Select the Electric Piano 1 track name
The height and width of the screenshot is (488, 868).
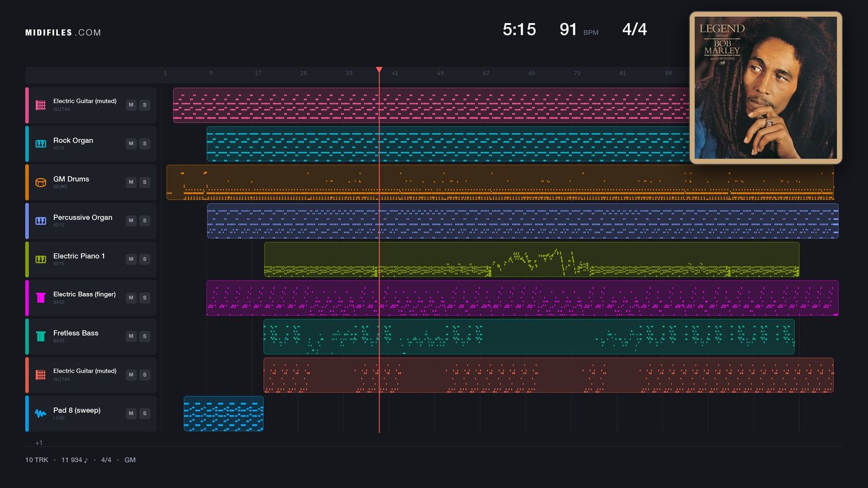(79, 256)
